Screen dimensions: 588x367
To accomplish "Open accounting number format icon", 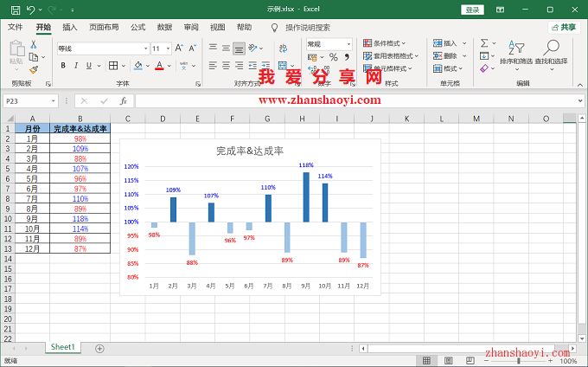I will (312, 57).
